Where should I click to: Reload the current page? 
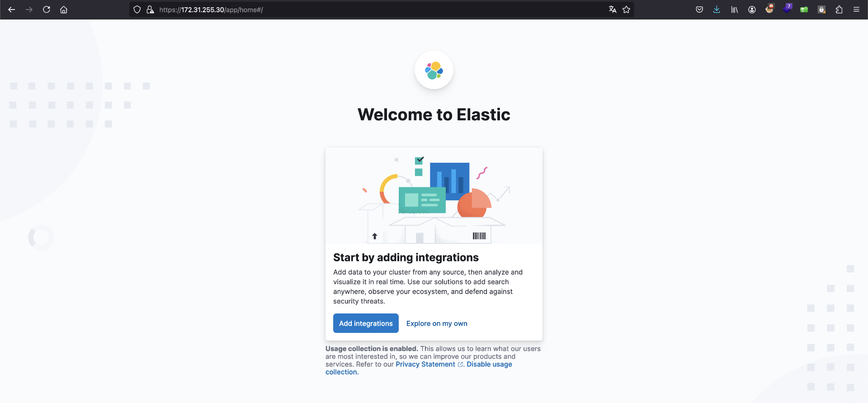pyautogui.click(x=46, y=9)
